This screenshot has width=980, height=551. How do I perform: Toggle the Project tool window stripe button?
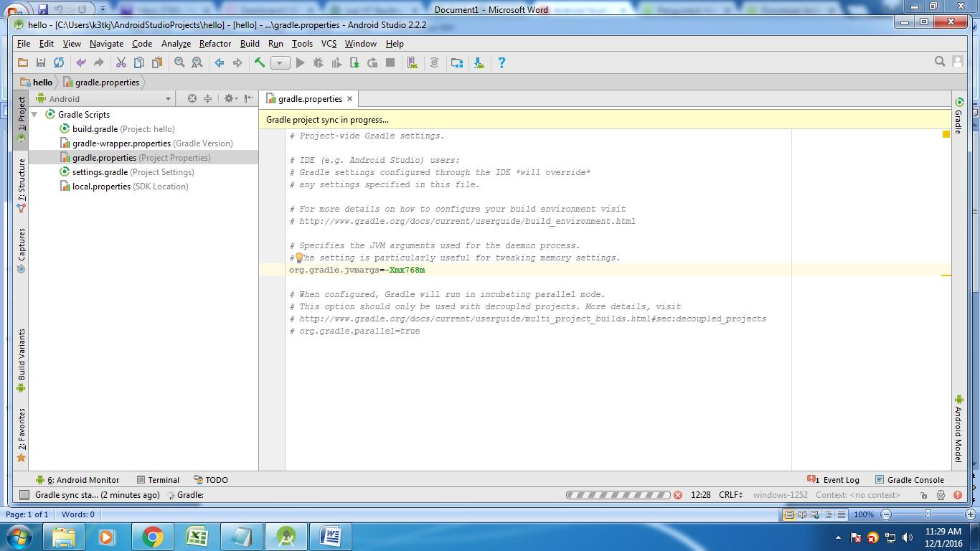tap(22, 119)
